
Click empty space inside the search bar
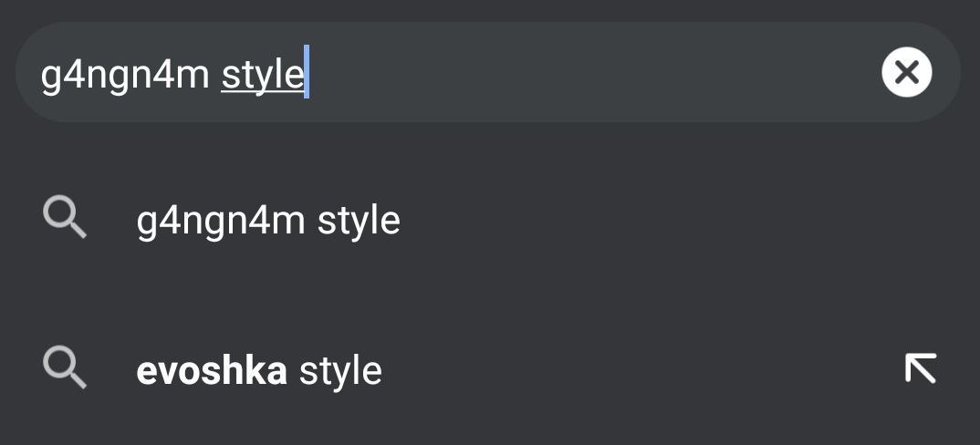594,72
